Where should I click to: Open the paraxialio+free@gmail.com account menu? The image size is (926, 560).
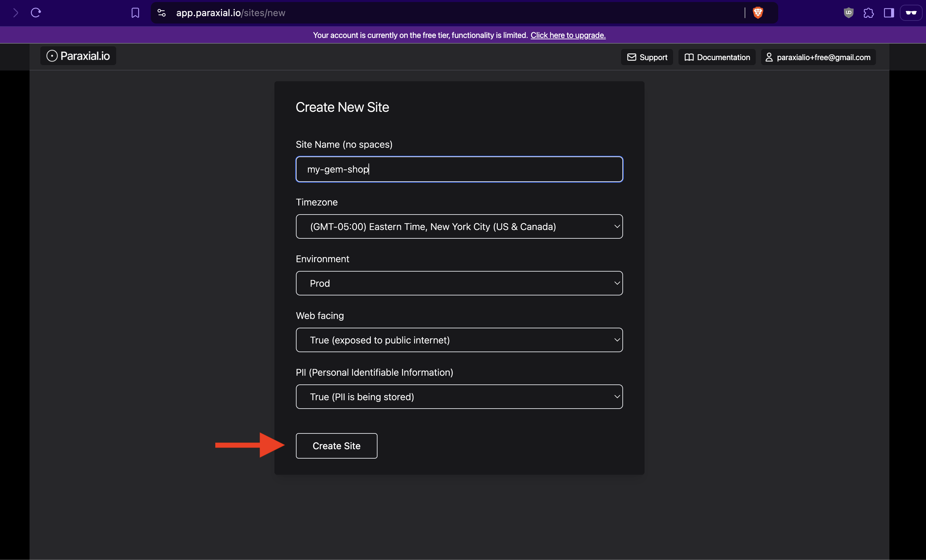pos(818,57)
